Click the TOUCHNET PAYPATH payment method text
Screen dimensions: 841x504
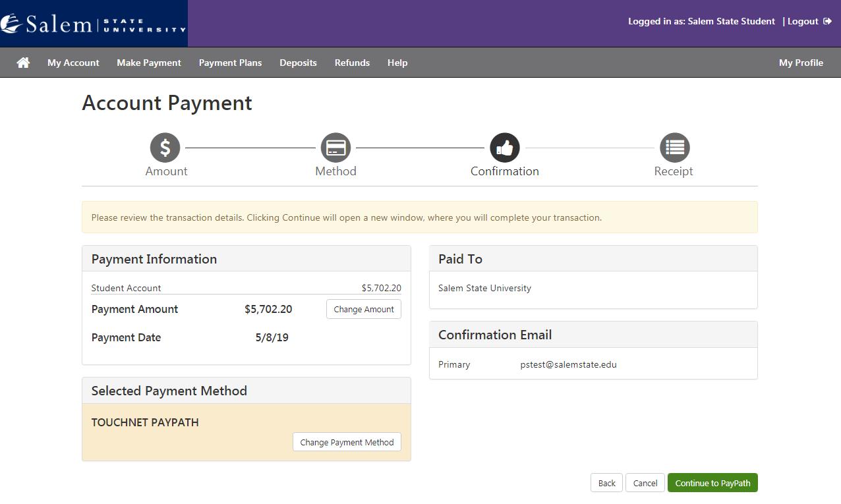[x=145, y=422]
